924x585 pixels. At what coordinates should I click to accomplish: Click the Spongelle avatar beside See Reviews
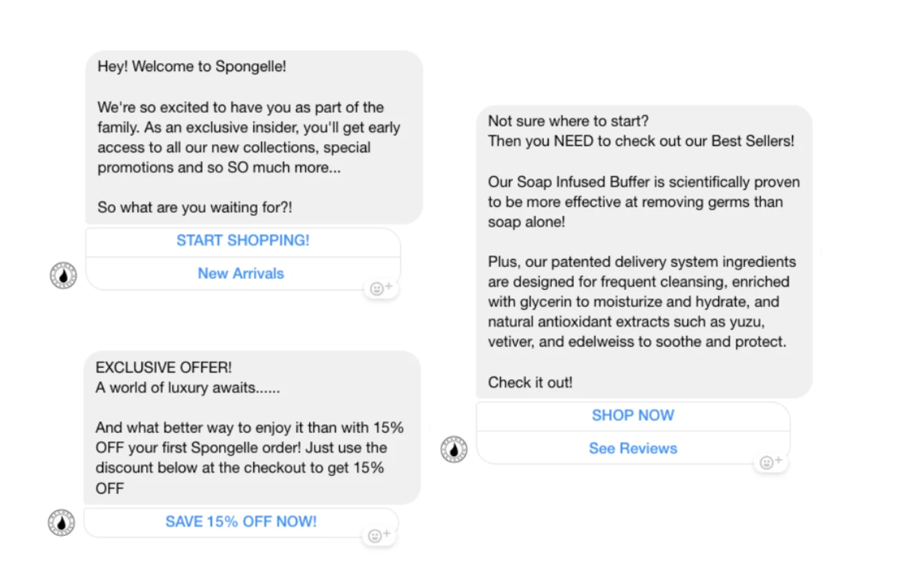454,449
